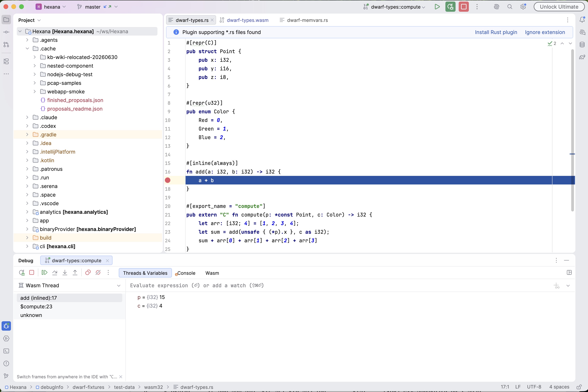Open the Commit tool window icon
The width and height of the screenshot is (588, 392).
tap(6, 32)
